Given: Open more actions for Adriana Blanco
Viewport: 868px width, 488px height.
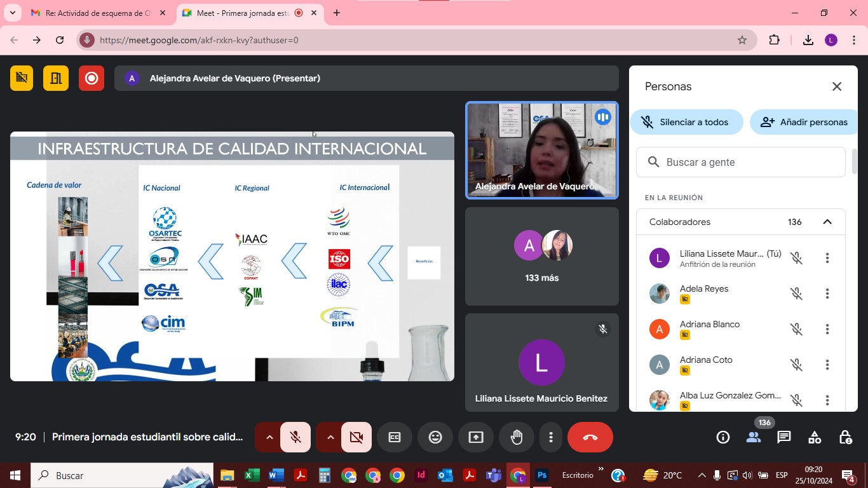Looking at the screenshot, I should (x=827, y=329).
